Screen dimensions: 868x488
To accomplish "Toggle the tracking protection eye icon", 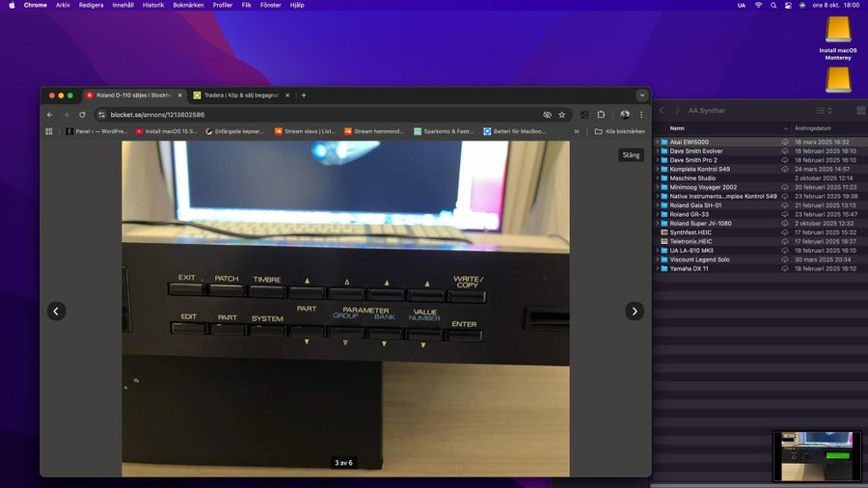I will (547, 114).
